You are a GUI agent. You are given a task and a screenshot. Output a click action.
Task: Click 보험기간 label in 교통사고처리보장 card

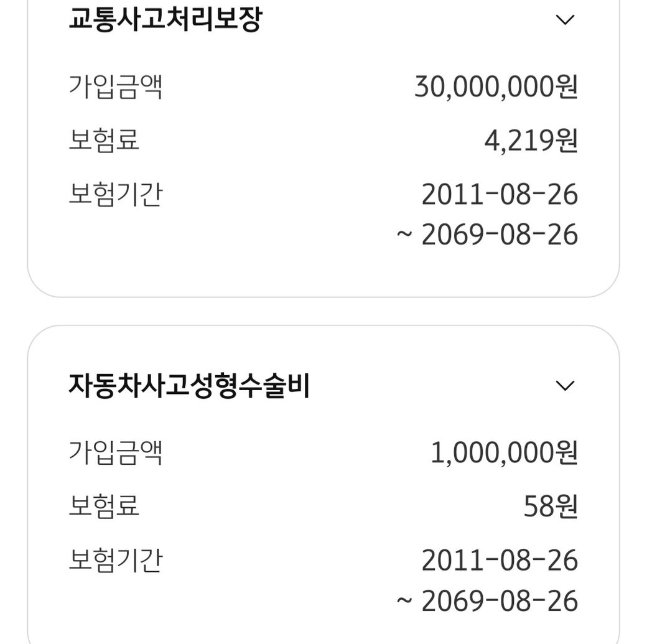tap(115, 195)
